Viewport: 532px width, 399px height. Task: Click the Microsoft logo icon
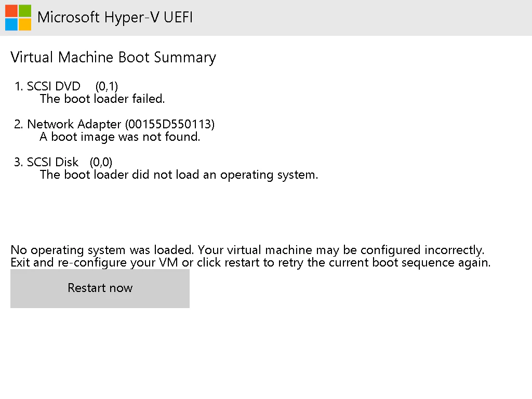tap(18, 18)
